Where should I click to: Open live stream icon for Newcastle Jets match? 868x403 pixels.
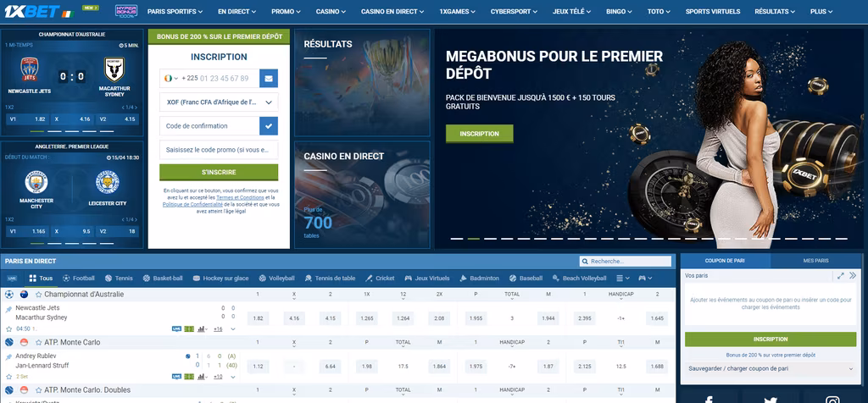pyautogui.click(x=176, y=329)
